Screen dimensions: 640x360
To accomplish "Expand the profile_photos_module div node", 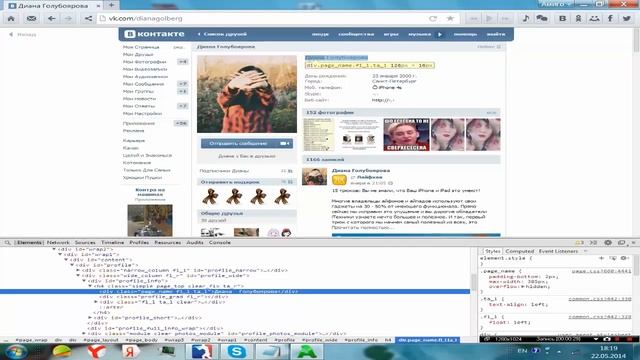I will tap(84, 333).
